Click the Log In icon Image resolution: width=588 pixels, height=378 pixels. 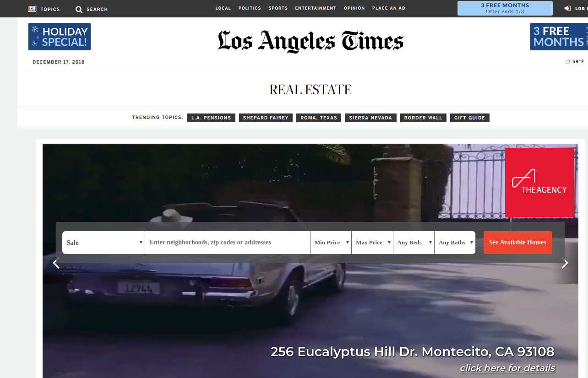tap(568, 9)
